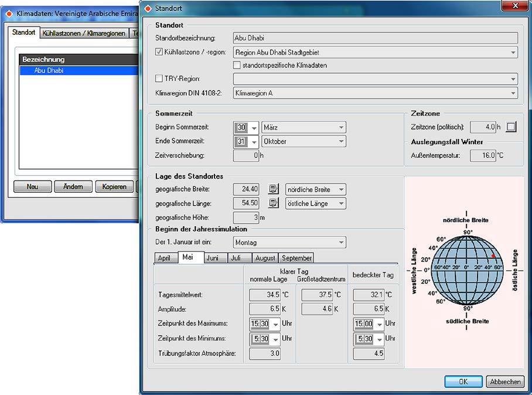Click the red diamond icon in Klimadaten window title

coord(9,13)
